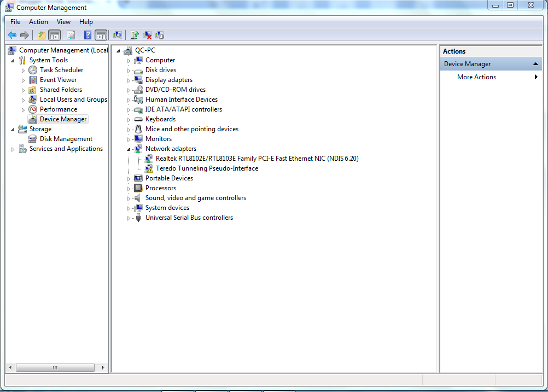The height and width of the screenshot is (392, 548).
Task: Click the Uninstall device toolbar icon
Action: click(x=147, y=35)
